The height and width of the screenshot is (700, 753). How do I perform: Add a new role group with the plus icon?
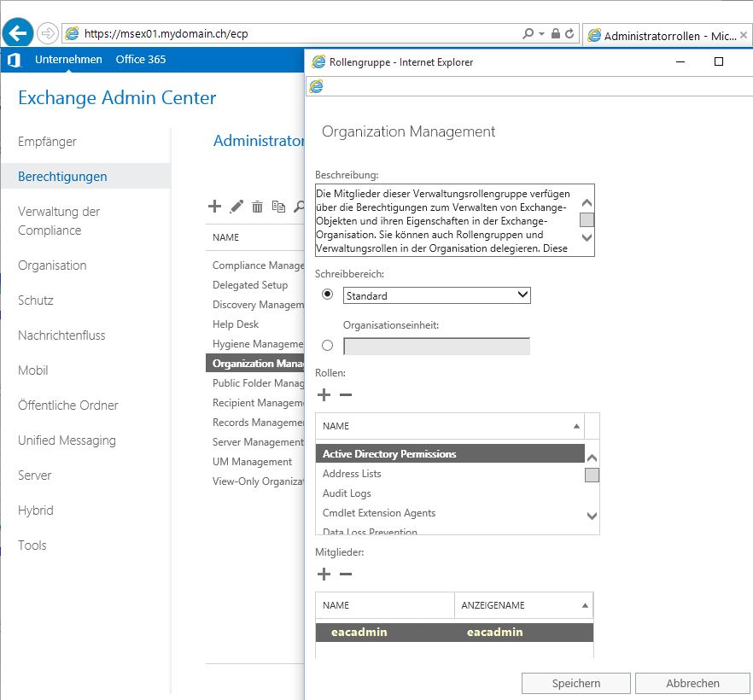pos(214,207)
